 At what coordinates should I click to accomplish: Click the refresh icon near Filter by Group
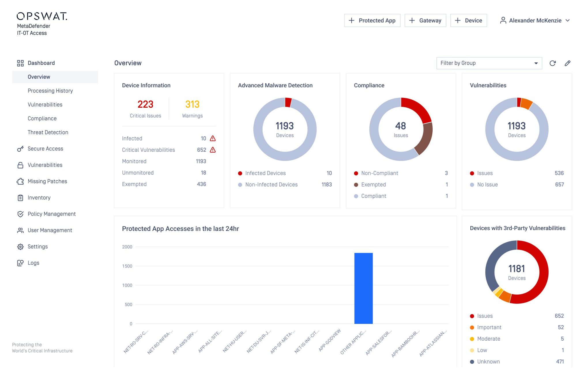click(553, 63)
